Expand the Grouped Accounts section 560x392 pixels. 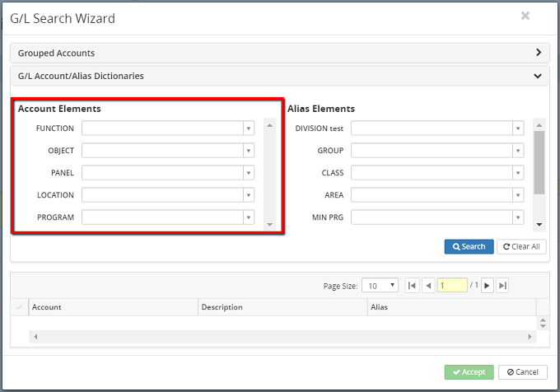click(538, 53)
